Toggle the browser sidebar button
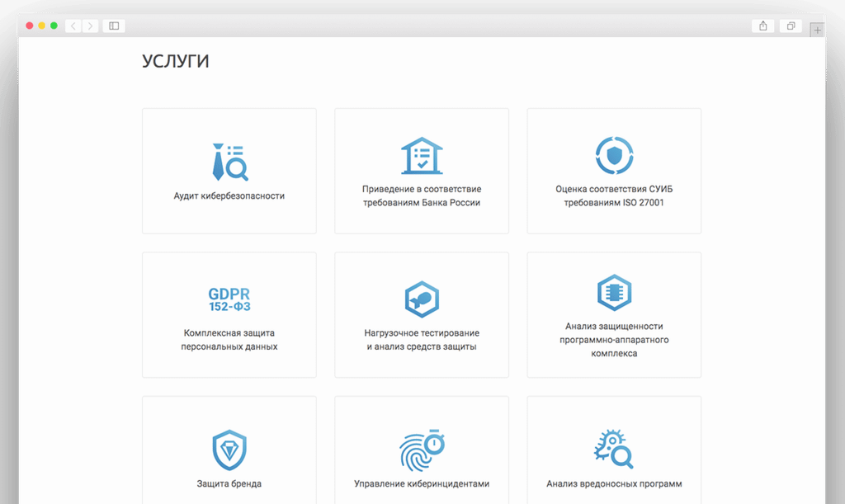Screen dimensions: 845x504 click(114, 26)
